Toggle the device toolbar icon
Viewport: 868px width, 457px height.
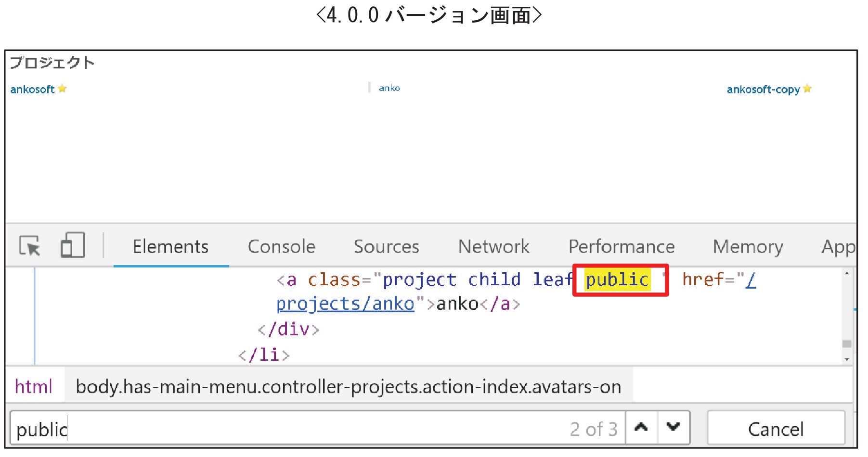(x=72, y=246)
